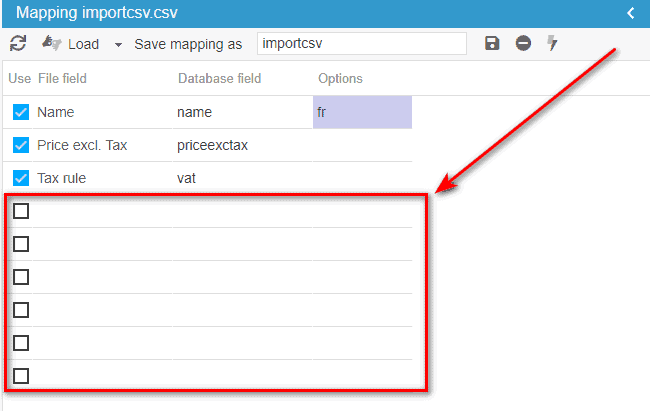
Task: Tick the last empty row checkbox
Action: click(x=21, y=376)
